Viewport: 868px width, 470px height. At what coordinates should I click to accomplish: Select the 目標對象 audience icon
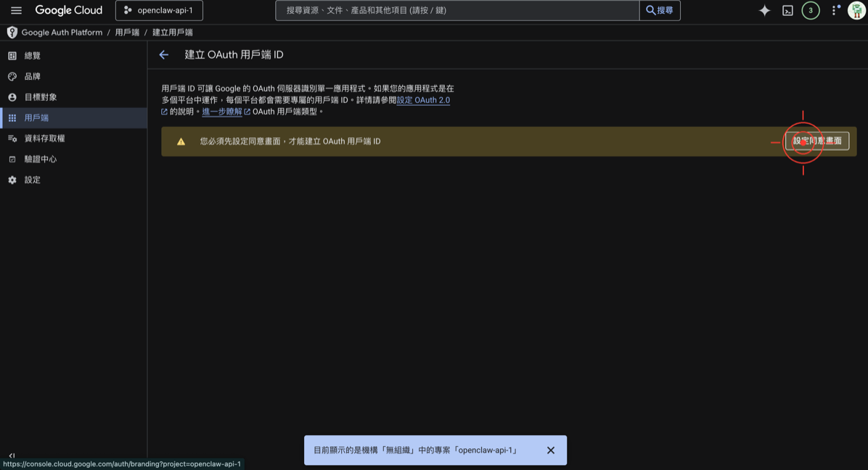tap(12, 96)
